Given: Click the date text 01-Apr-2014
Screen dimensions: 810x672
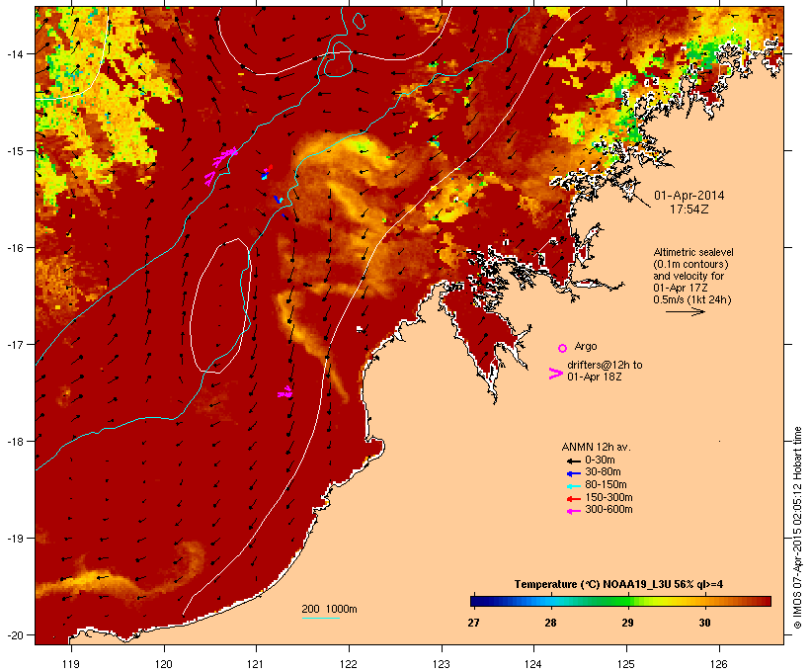Looking at the screenshot, I should (x=689, y=196).
